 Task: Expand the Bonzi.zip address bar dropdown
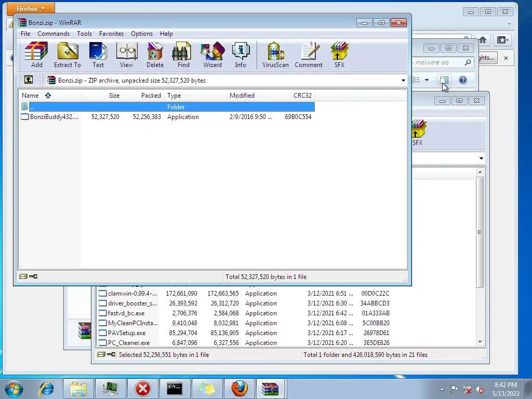(403, 81)
